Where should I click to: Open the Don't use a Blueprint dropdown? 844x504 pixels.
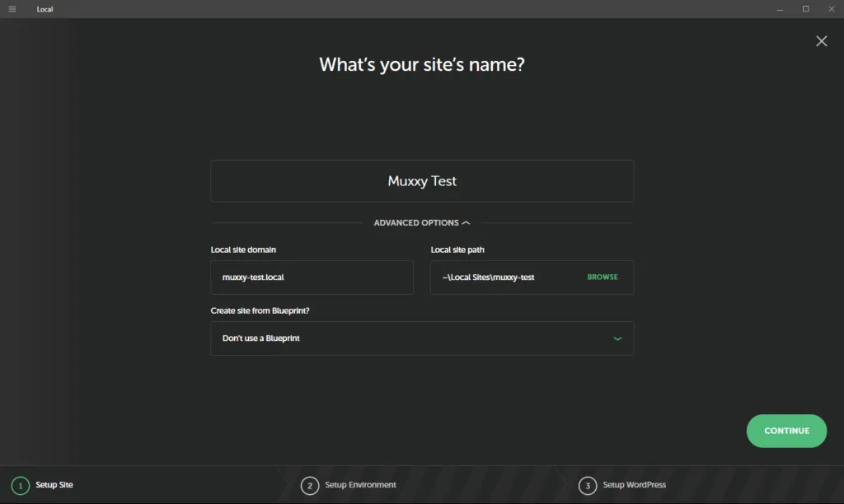coord(422,338)
